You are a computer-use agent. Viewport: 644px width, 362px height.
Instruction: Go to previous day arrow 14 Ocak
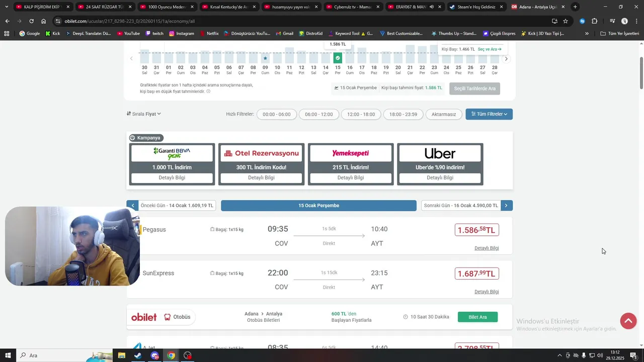(132, 206)
